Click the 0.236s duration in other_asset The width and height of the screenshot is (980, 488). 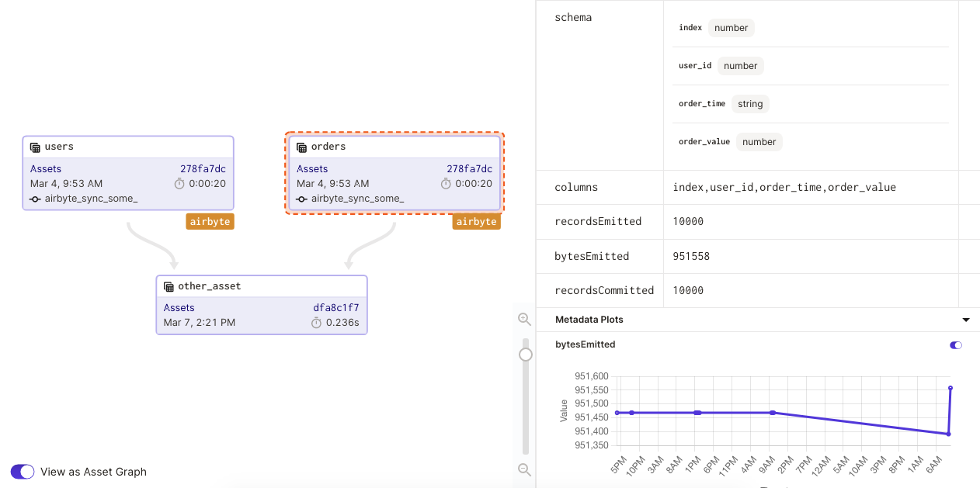click(x=342, y=323)
